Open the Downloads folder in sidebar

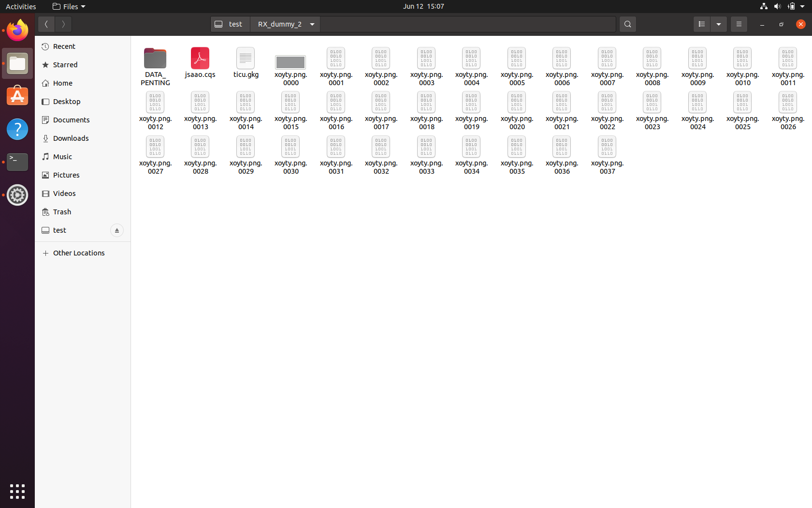tap(71, 138)
